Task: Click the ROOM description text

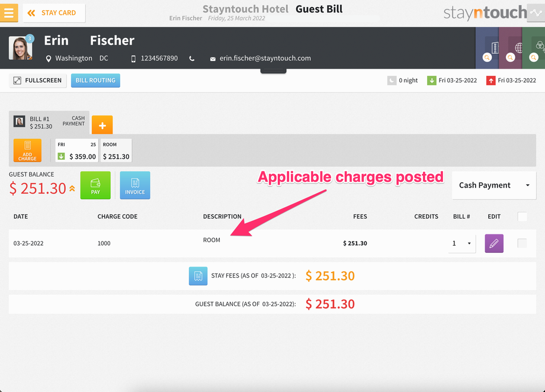Action: click(211, 240)
